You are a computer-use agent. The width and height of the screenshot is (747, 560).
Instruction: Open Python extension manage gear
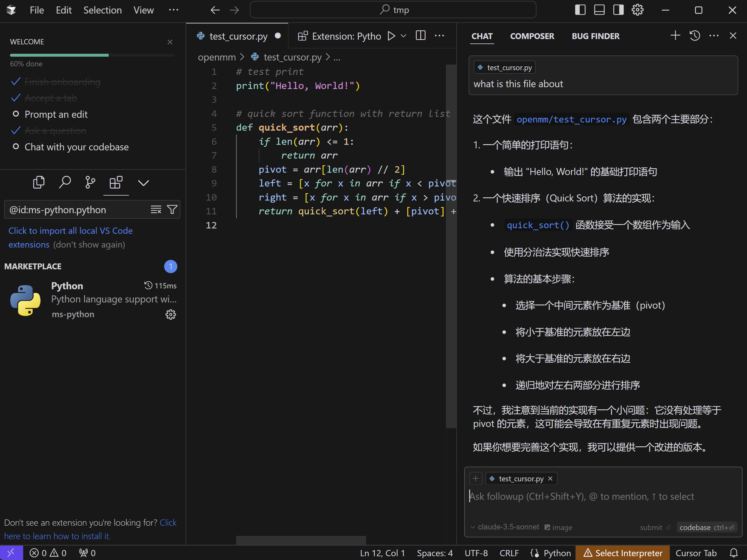(171, 315)
